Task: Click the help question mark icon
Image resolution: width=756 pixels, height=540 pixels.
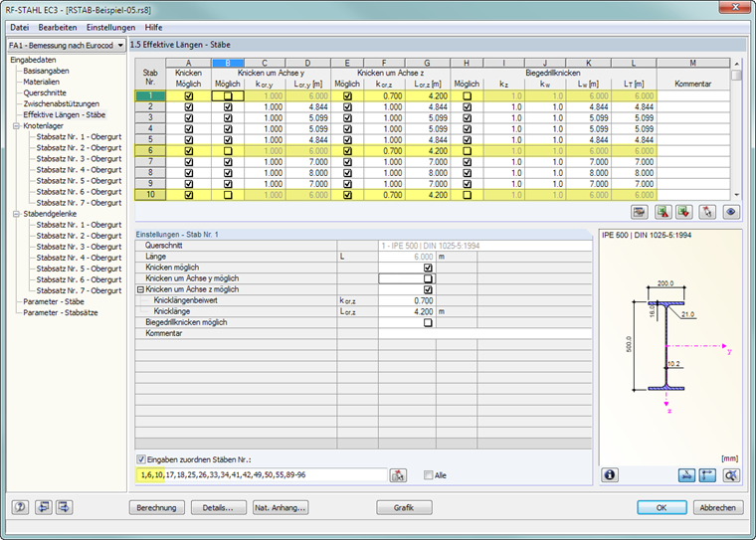Action: click(20, 507)
